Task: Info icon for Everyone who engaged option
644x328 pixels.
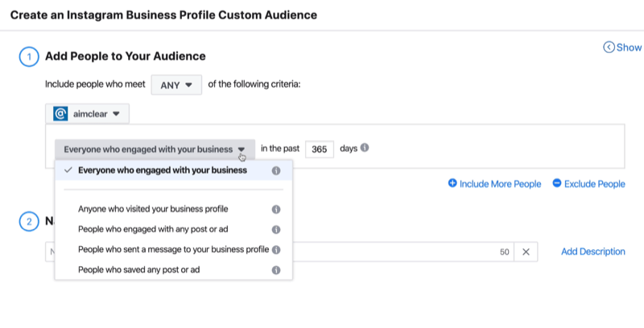Action: pos(276,170)
